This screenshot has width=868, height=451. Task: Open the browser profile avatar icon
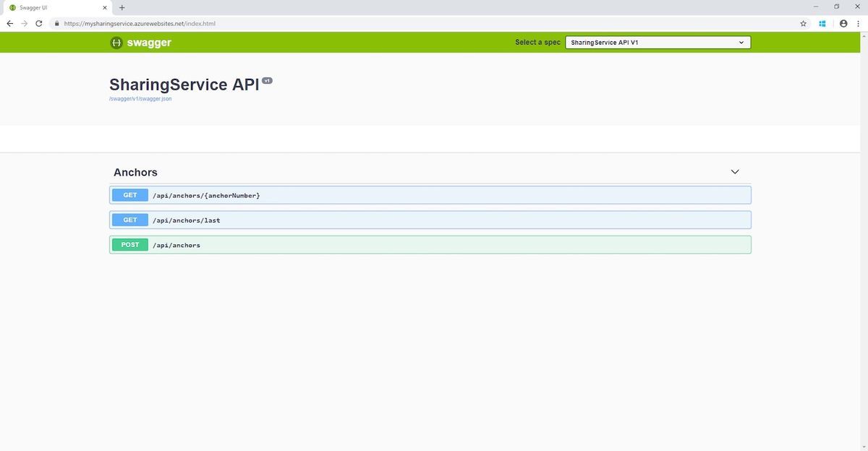point(843,23)
